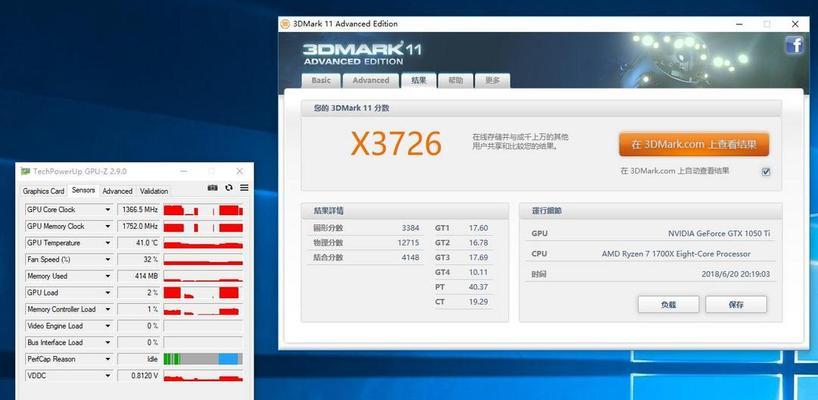Click the PerfCap Reason color bar graph
818x400 pixels.
(203, 359)
